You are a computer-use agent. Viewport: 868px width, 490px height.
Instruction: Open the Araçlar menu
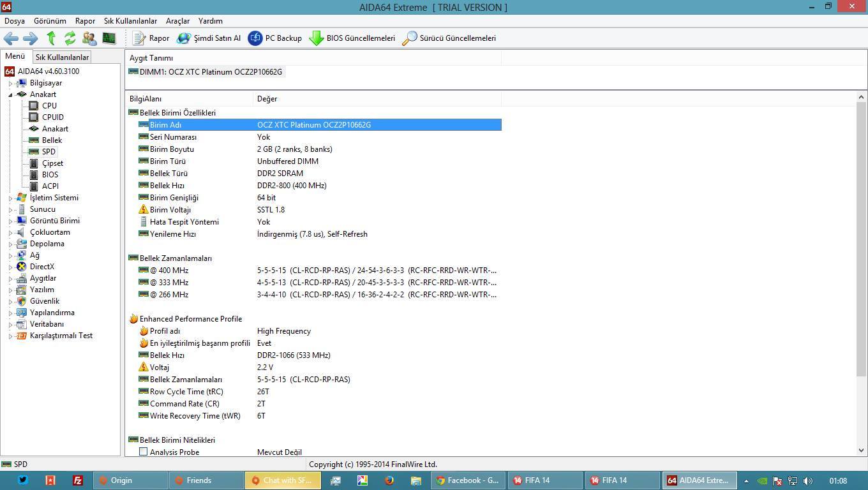[177, 21]
